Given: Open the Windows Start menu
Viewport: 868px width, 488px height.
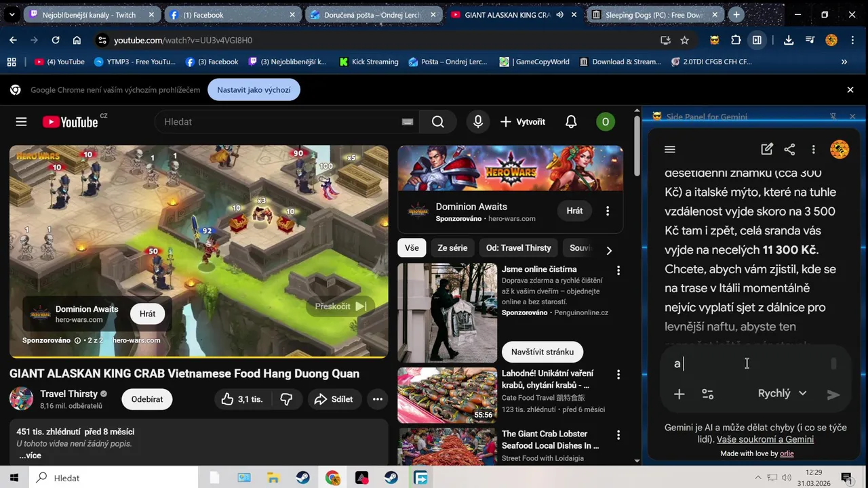Looking at the screenshot, I should [14, 478].
